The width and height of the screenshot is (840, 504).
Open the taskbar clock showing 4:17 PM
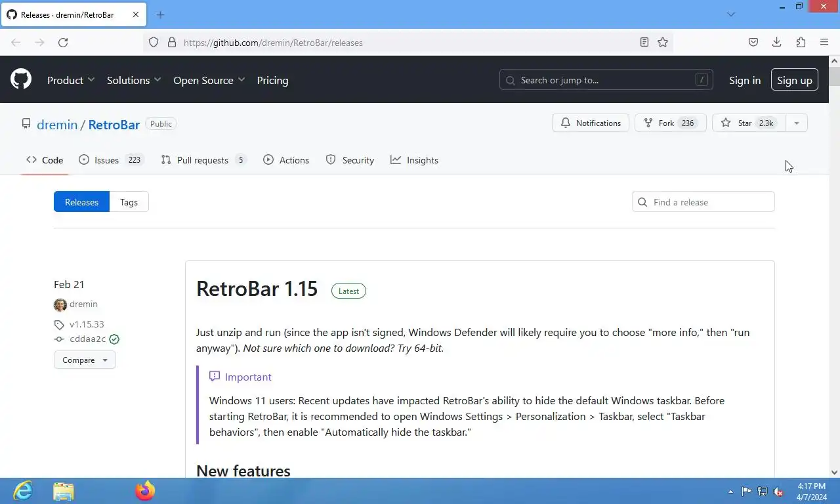click(811, 492)
